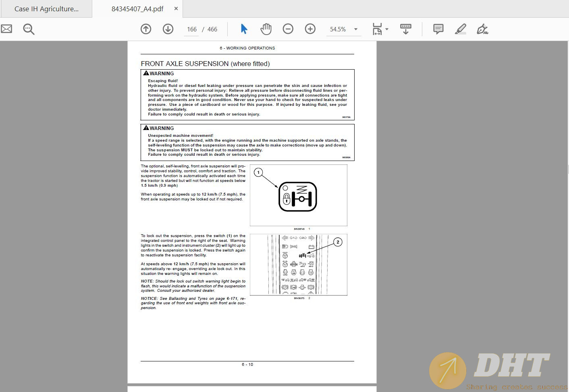Enable the hand pan tool
Screen dimensions: 569x392
[266, 29]
